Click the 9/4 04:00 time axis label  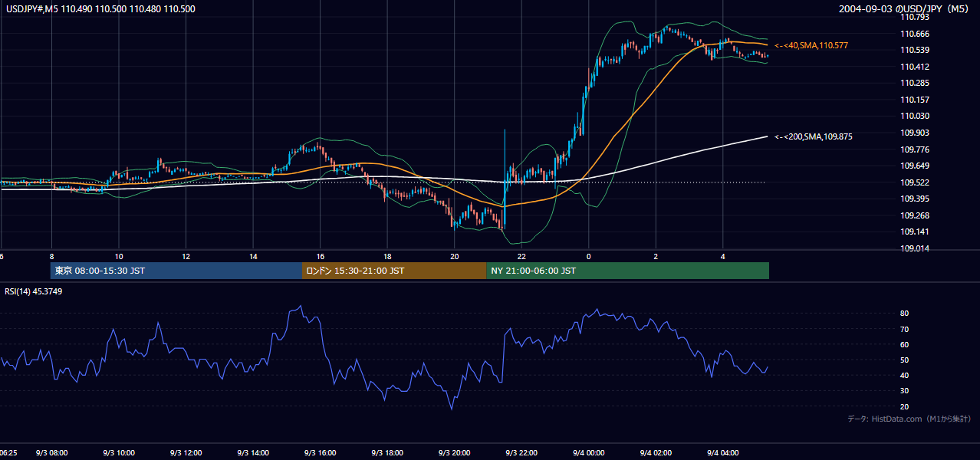coord(723,453)
